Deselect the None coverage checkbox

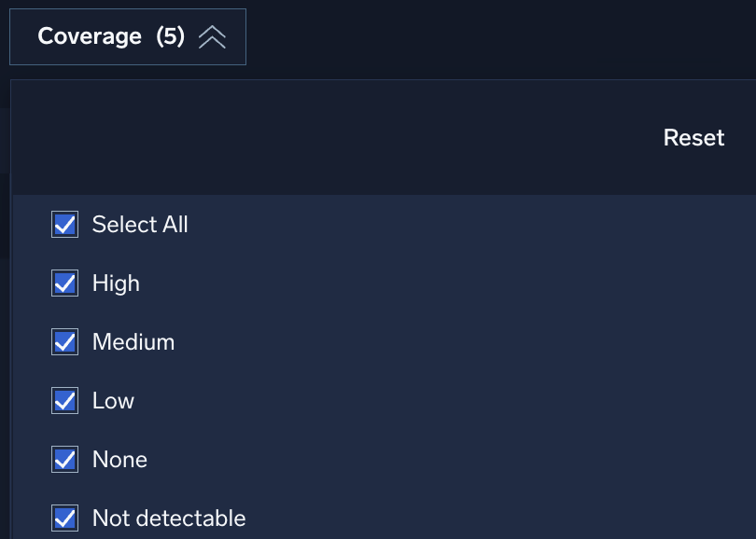(x=64, y=460)
